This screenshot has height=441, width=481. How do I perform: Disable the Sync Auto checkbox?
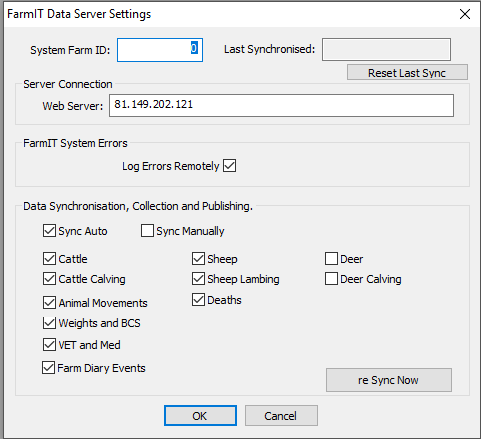click(49, 231)
